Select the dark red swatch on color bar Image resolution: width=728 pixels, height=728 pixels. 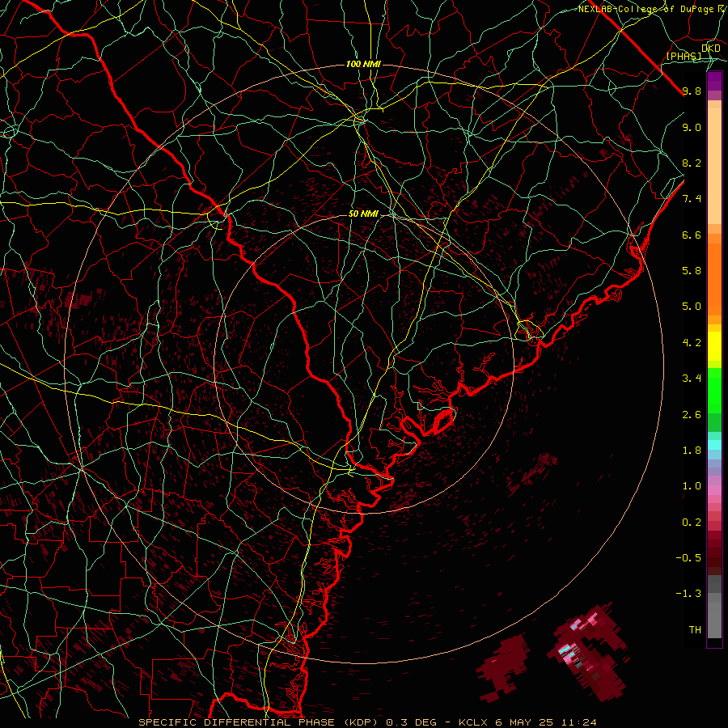(x=714, y=552)
